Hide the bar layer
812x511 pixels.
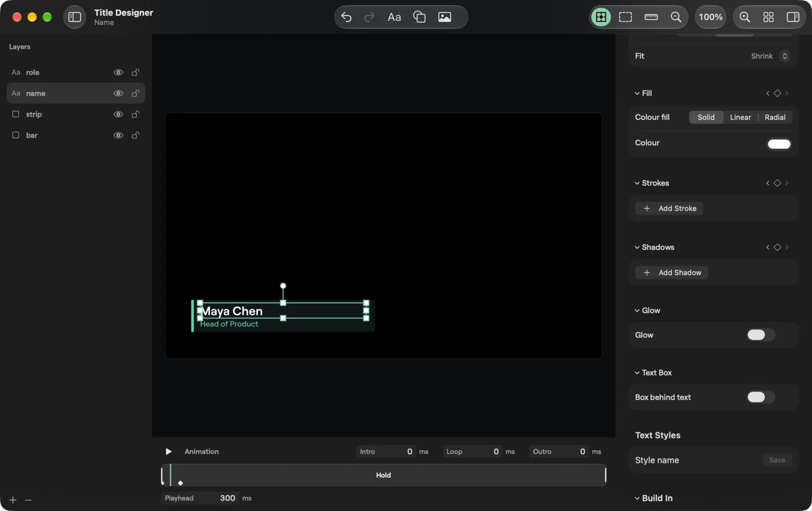point(118,136)
